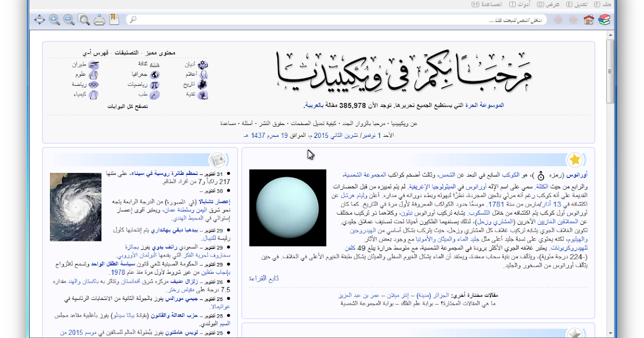Open the library via the stacked books icon

coord(604,20)
